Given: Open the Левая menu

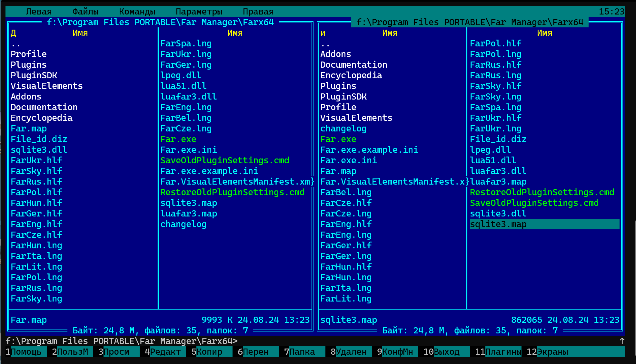Looking at the screenshot, I should (x=39, y=12).
